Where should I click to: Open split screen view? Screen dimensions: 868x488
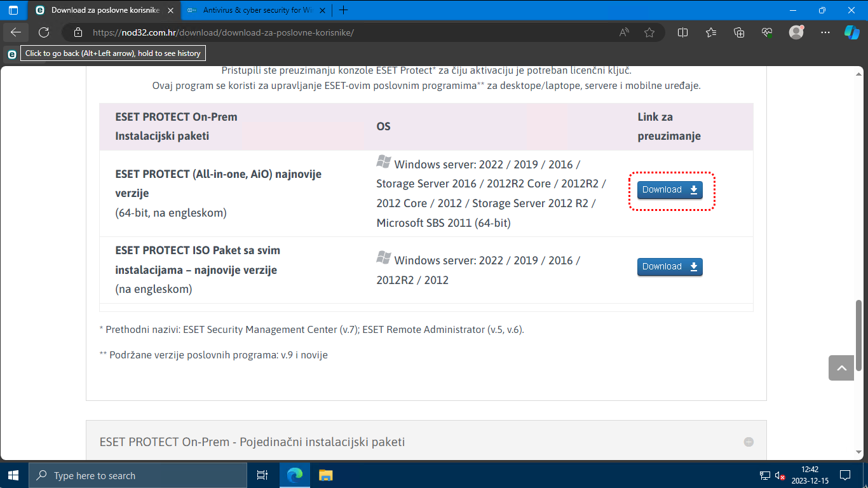(x=683, y=32)
